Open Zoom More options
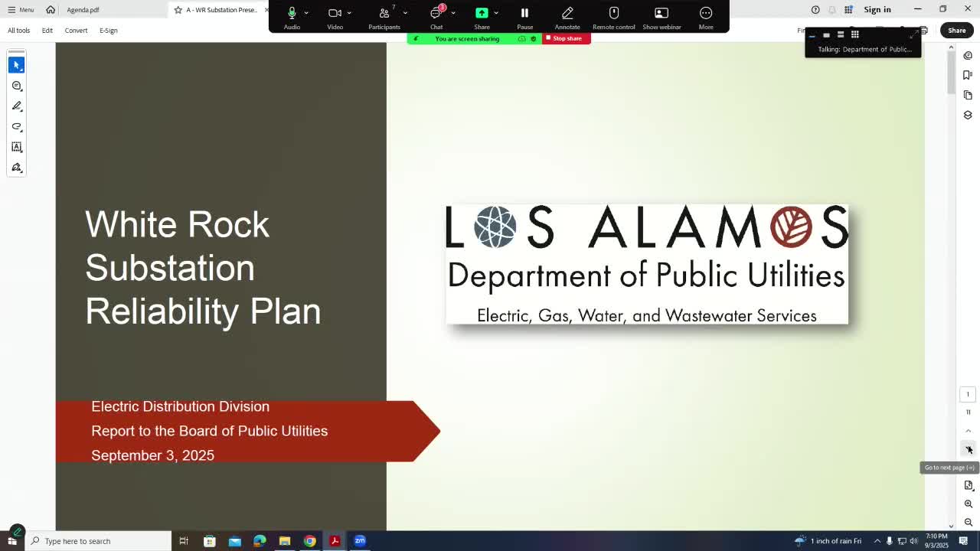Image resolution: width=980 pixels, height=551 pixels. pos(706,17)
